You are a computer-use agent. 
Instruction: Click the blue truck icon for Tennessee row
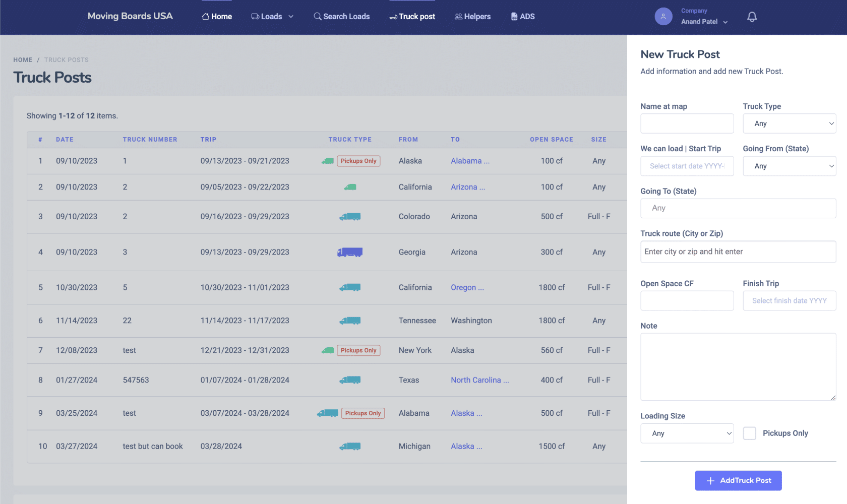(x=350, y=321)
